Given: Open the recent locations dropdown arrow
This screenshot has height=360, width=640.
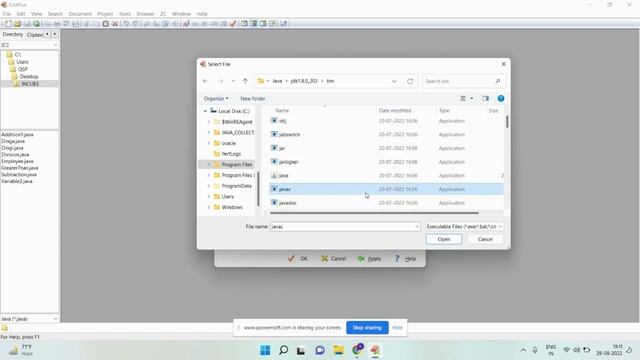Looking at the screenshot, I should [x=233, y=81].
